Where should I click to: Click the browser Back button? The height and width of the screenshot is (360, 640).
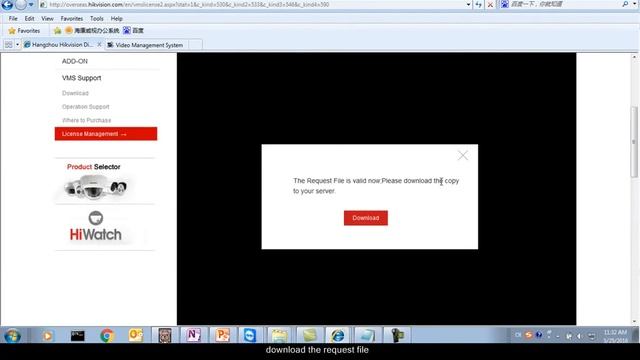[7, 4]
